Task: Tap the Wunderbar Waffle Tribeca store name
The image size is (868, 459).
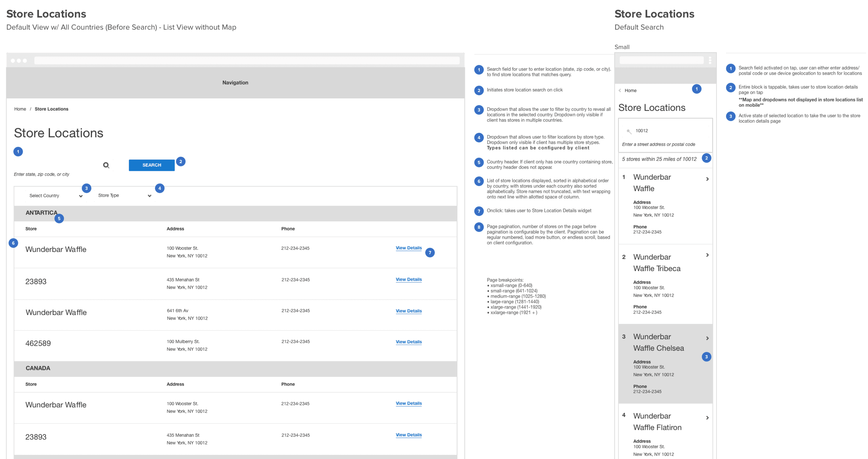Action: click(657, 263)
